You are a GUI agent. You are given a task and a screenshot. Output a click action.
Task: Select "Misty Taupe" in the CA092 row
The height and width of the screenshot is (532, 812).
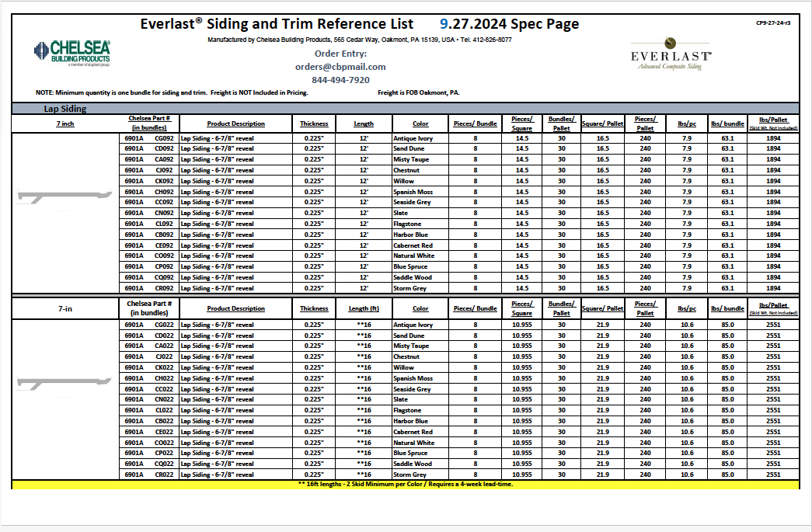tap(411, 159)
